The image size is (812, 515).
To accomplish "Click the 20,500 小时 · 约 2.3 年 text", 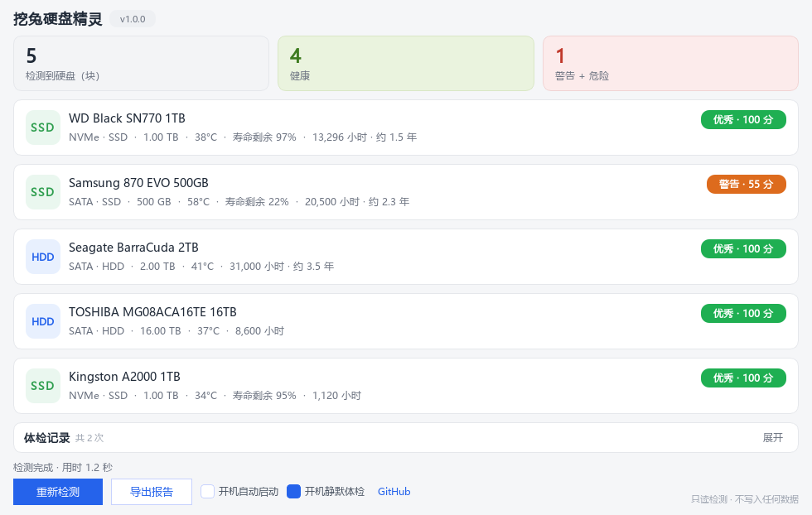I will click(x=357, y=202).
